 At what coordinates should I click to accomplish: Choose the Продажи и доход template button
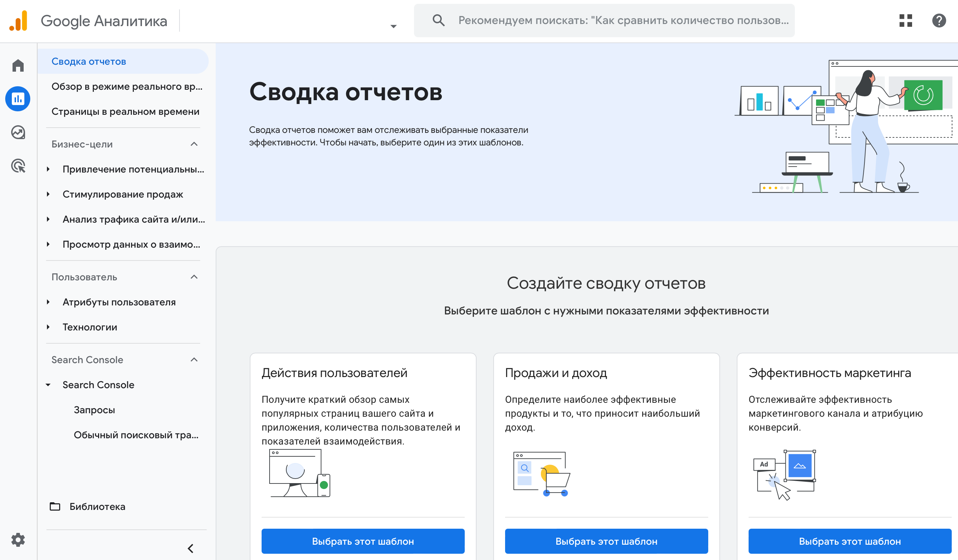[x=606, y=541]
